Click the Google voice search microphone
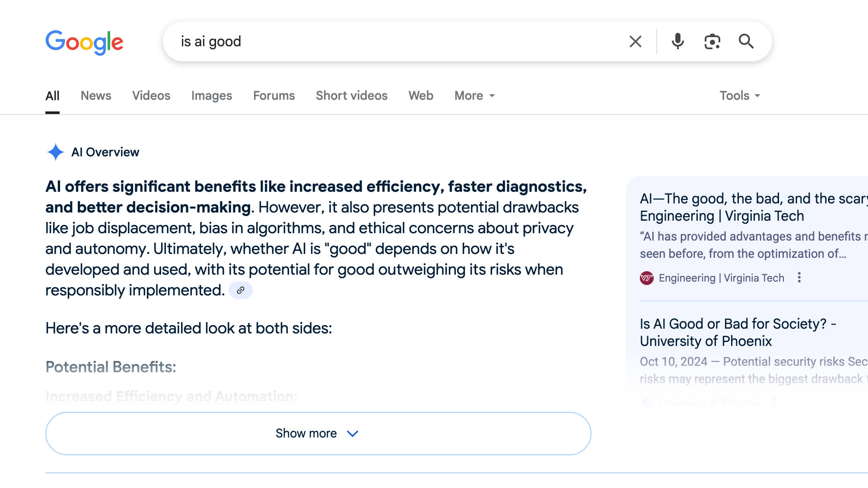The height and width of the screenshot is (488, 868). point(677,41)
